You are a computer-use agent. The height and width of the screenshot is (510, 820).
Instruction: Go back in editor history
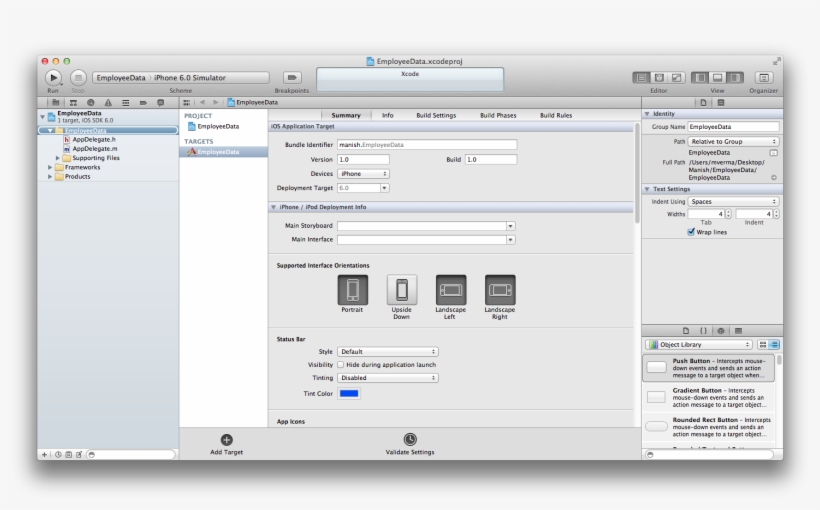[x=202, y=103]
